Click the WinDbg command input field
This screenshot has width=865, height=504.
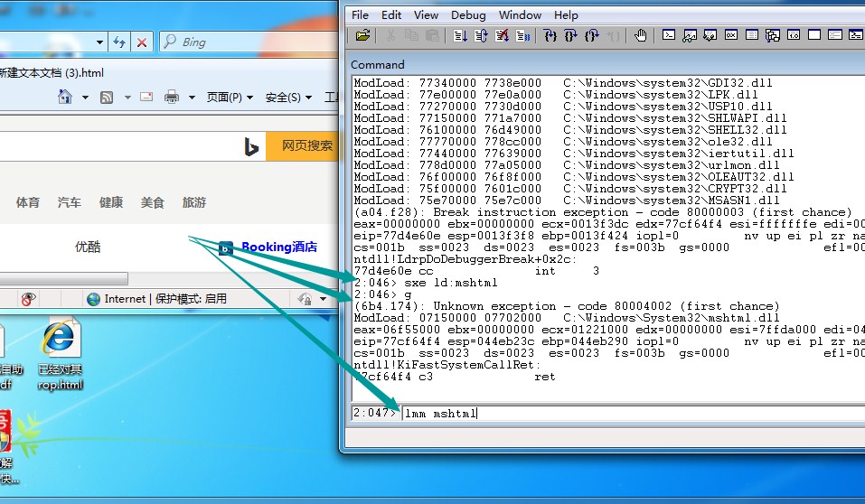pyautogui.click(x=634, y=413)
